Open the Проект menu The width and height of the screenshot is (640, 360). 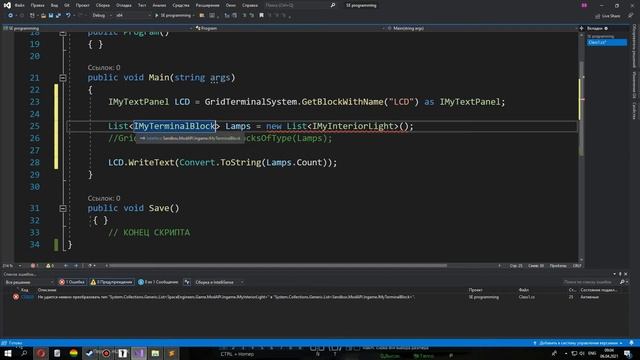click(x=82, y=5)
